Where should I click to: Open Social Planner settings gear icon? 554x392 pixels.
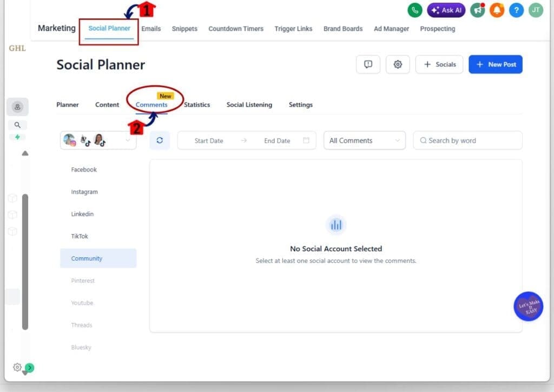pyautogui.click(x=398, y=64)
